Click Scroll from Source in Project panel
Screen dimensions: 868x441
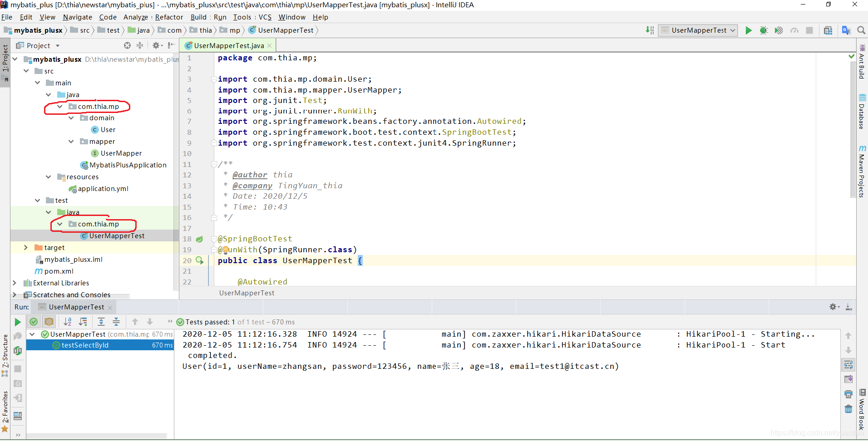coord(127,45)
